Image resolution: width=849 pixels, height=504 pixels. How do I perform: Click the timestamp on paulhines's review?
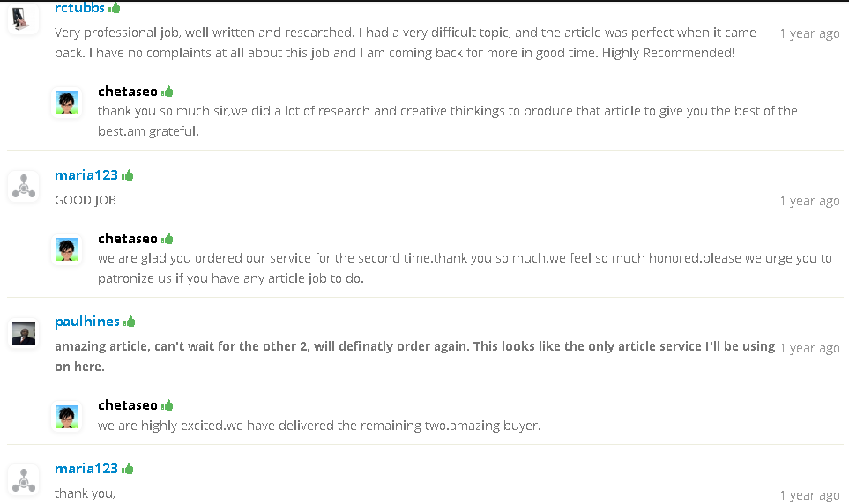point(809,348)
